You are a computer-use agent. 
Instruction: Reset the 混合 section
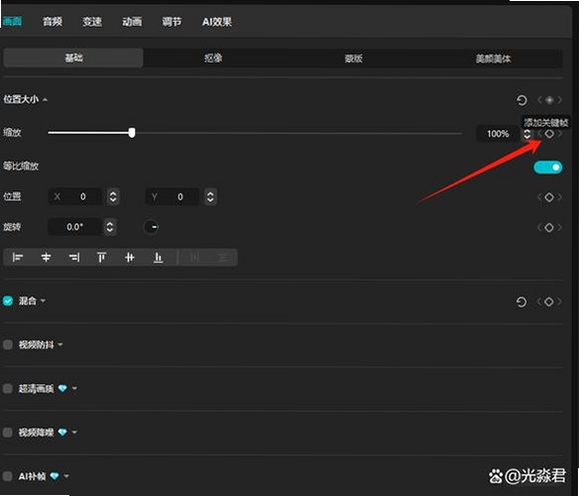(x=521, y=302)
